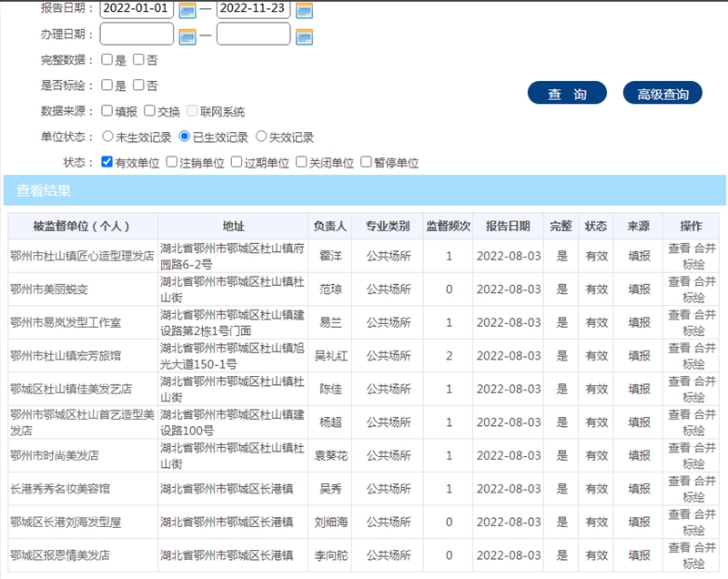Image resolution: width=728 pixels, height=579 pixels.
Task: Check 注销单位 status checkbox
Action: click(172, 162)
